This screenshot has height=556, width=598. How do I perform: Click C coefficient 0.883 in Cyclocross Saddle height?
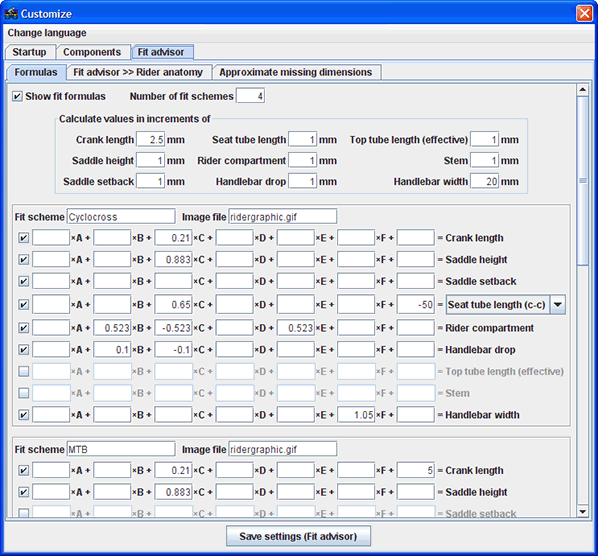click(173, 260)
